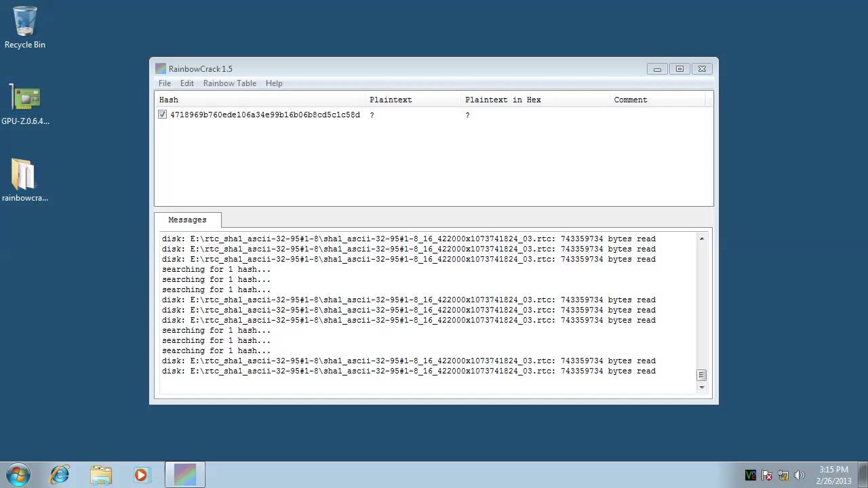Open the volume speaker tray icon
The width and height of the screenshot is (868, 488).
click(x=800, y=475)
